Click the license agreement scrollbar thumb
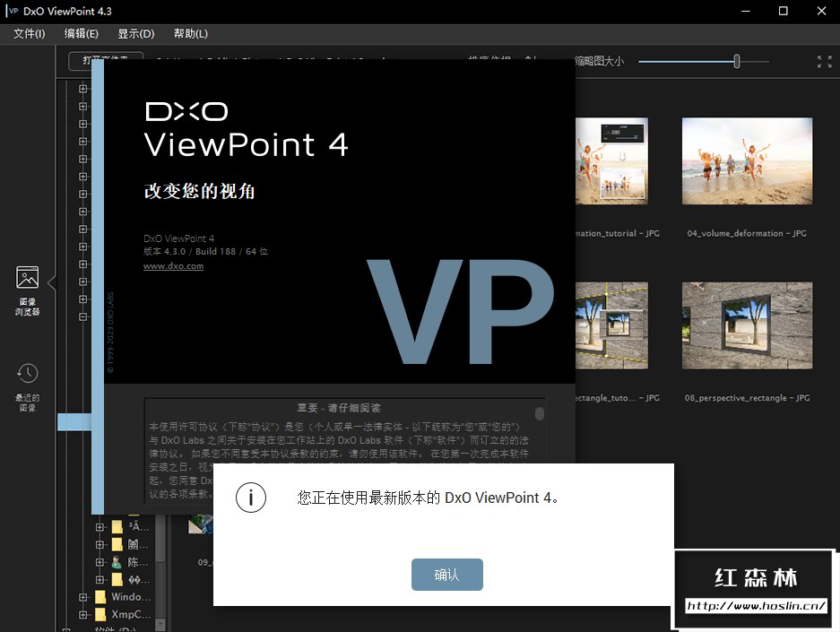Viewport: 840px width, 632px height. pyautogui.click(x=540, y=413)
